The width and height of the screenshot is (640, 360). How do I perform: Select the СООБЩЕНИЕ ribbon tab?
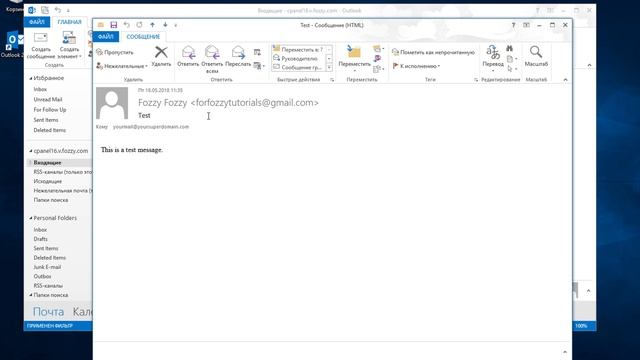pos(143,37)
